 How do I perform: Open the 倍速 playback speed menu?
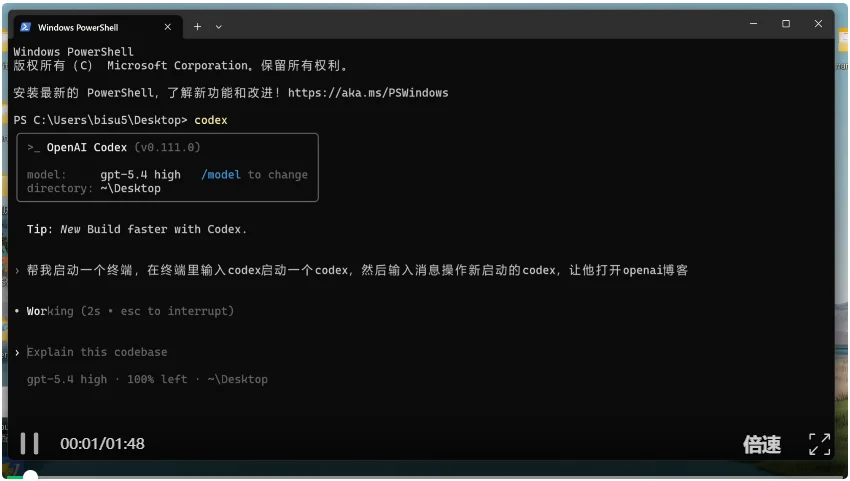pos(761,445)
